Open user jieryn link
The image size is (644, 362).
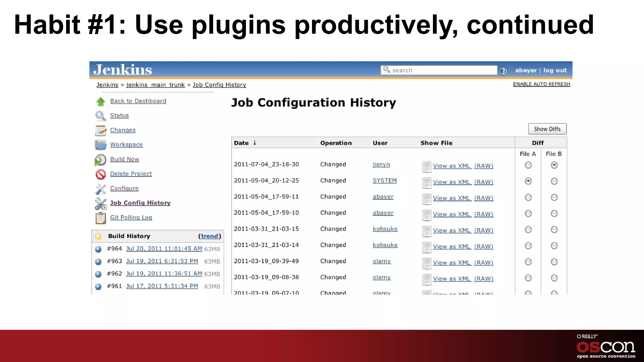(381, 164)
